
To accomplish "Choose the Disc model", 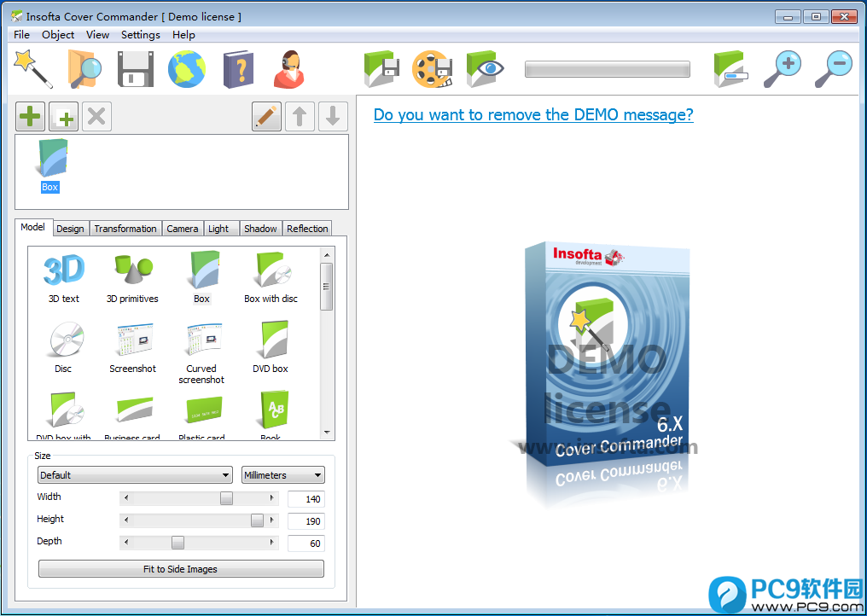I will coord(64,347).
